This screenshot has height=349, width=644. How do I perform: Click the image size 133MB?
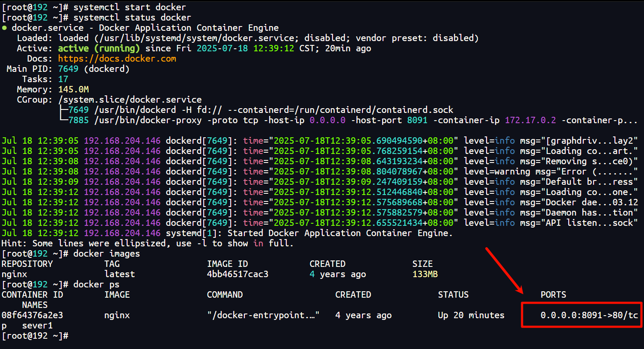pyautogui.click(x=425, y=274)
